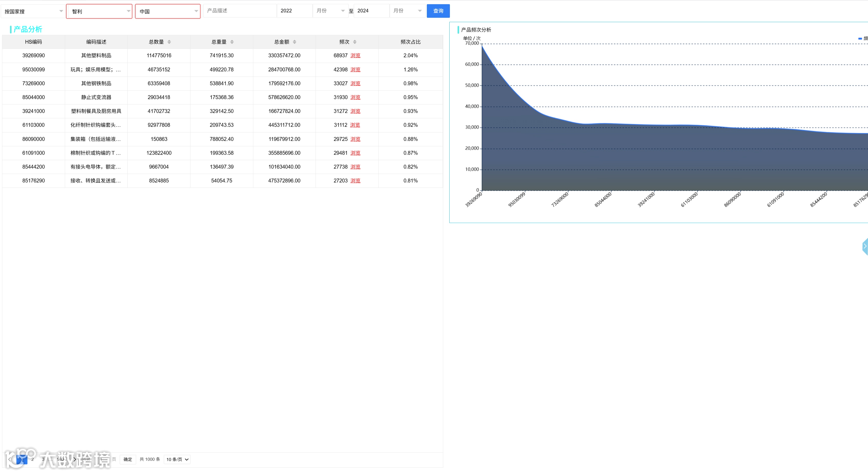Change the 10 条/页 page size selector
Image resolution: width=868 pixels, height=473 pixels.
[x=177, y=459]
